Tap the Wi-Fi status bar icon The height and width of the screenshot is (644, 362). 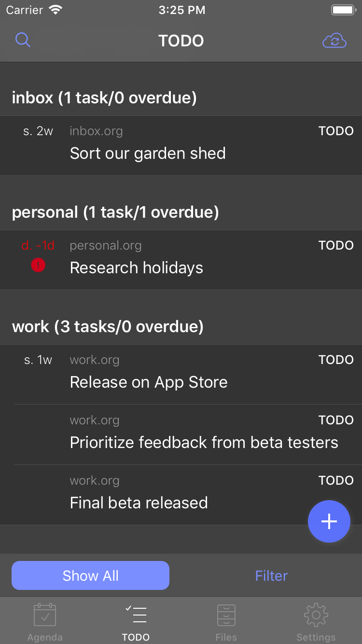click(56, 10)
